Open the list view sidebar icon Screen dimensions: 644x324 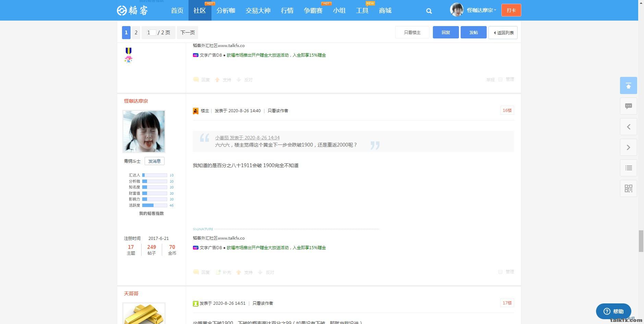pyautogui.click(x=628, y=168)
